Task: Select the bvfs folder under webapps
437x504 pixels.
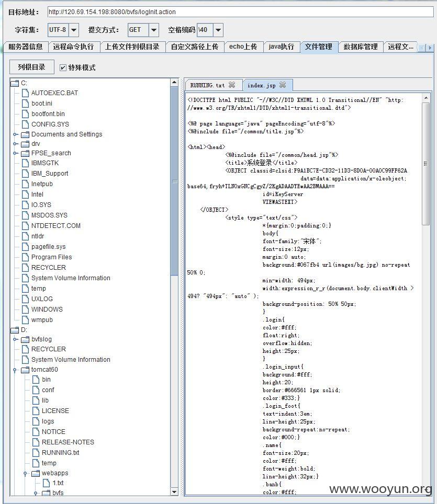Action: coord(58,492)
